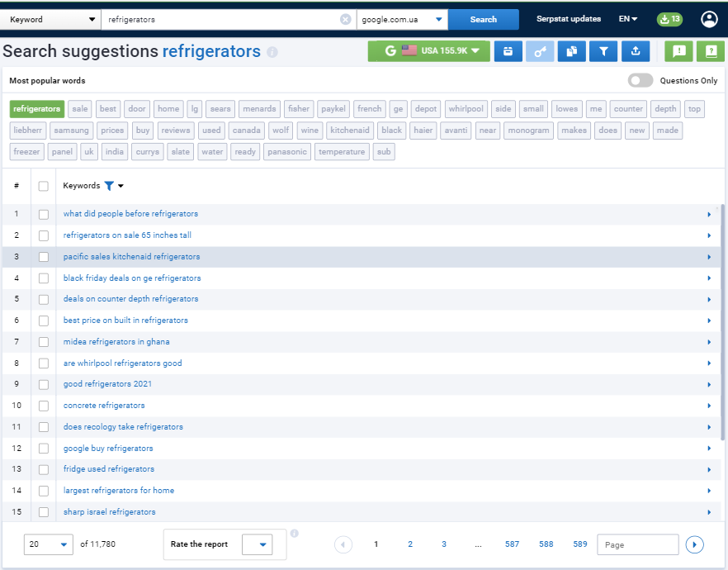Image resolution: width=728 pixels, height=570 pixels.
Task: Select the 'freezer' popular word tag
Action: point(26,151)
